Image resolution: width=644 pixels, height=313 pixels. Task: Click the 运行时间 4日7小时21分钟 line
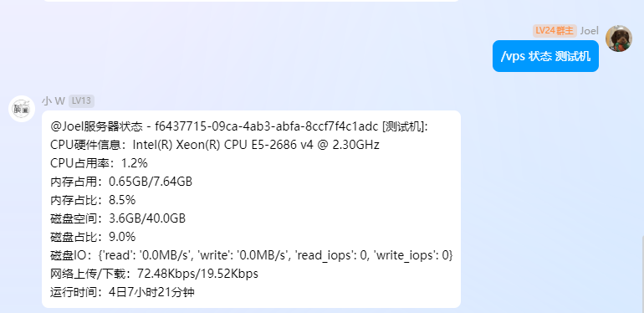point(122,292)
